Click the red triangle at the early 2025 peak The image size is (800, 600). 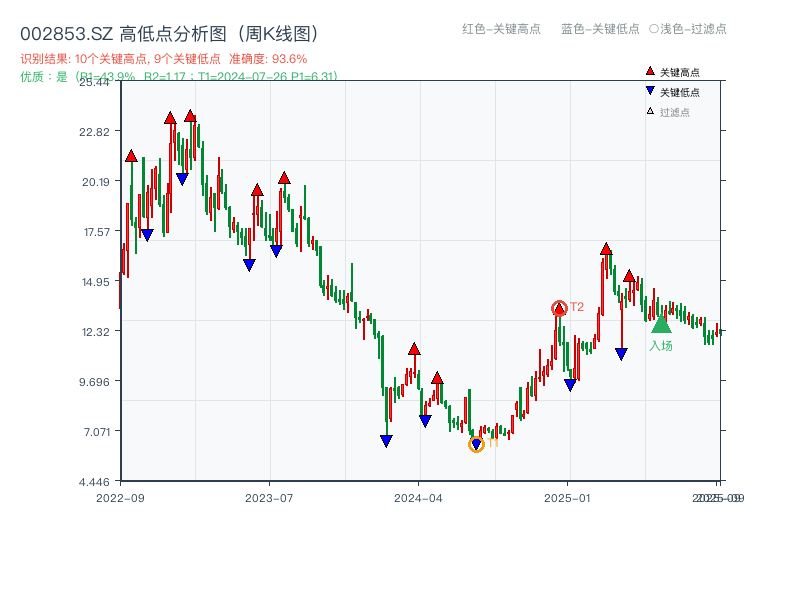pos(606,248)
